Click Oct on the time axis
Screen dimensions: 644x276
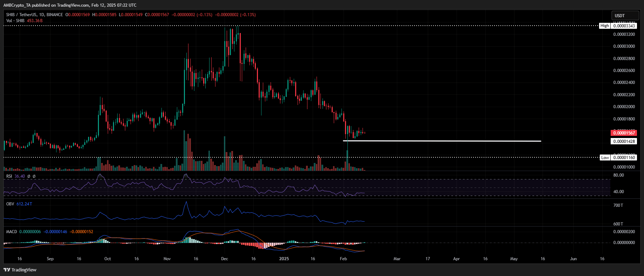point(108,259)
